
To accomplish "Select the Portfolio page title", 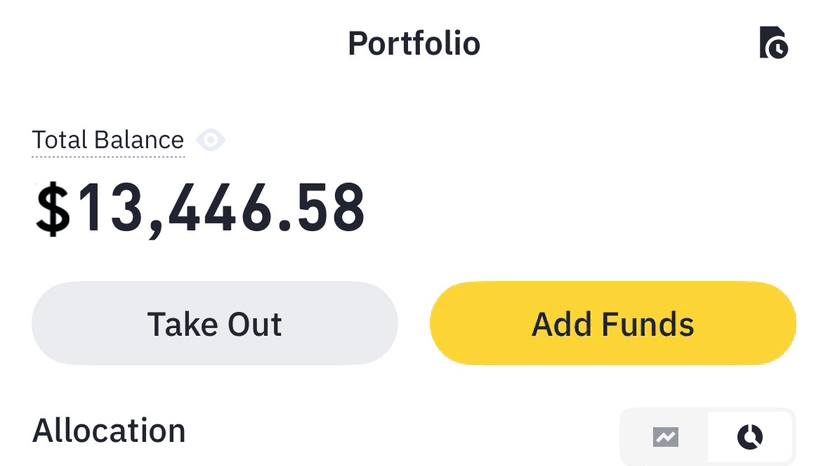I will [x=414, y=44].
